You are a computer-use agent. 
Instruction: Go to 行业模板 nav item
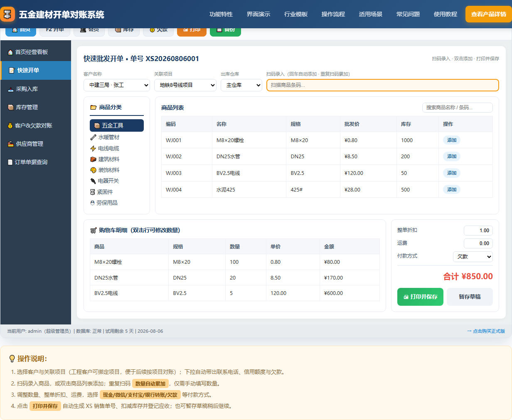(x=296, y=14)
